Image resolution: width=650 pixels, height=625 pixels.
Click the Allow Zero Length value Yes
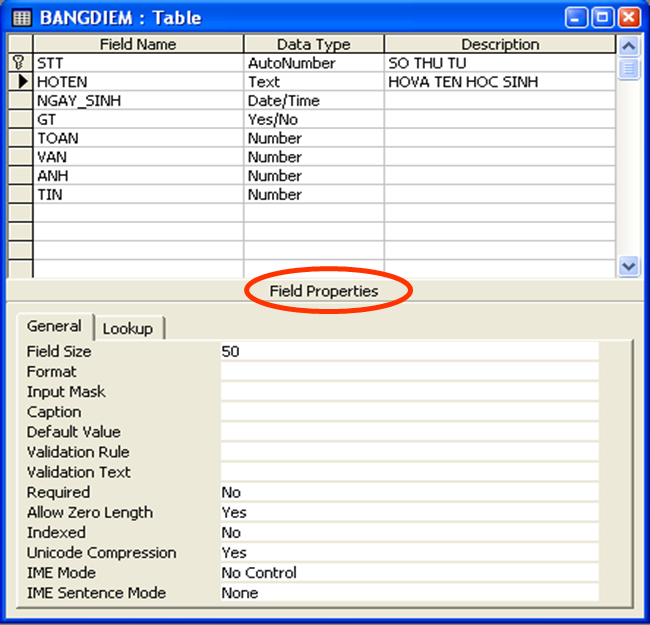[x=410, y=512]
